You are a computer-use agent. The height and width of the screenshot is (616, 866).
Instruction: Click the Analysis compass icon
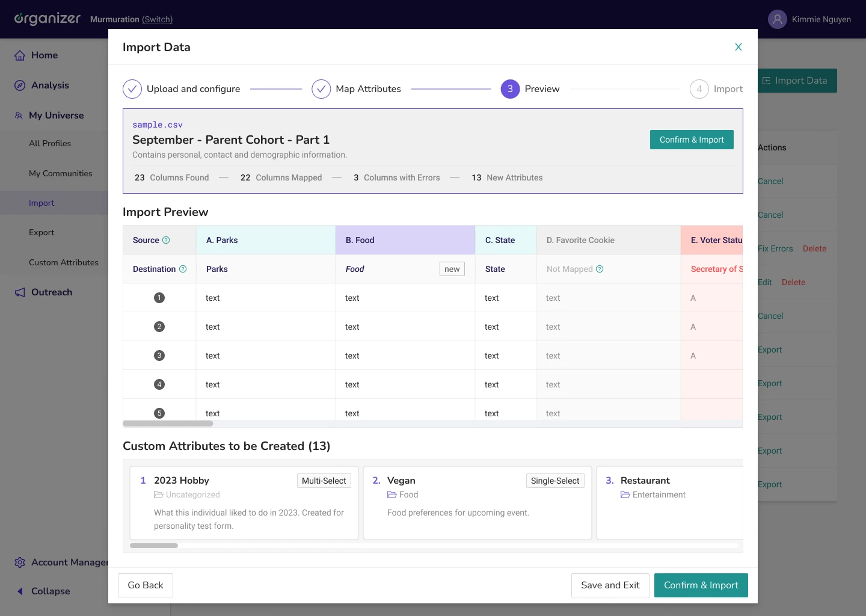(x=20, y=85)
